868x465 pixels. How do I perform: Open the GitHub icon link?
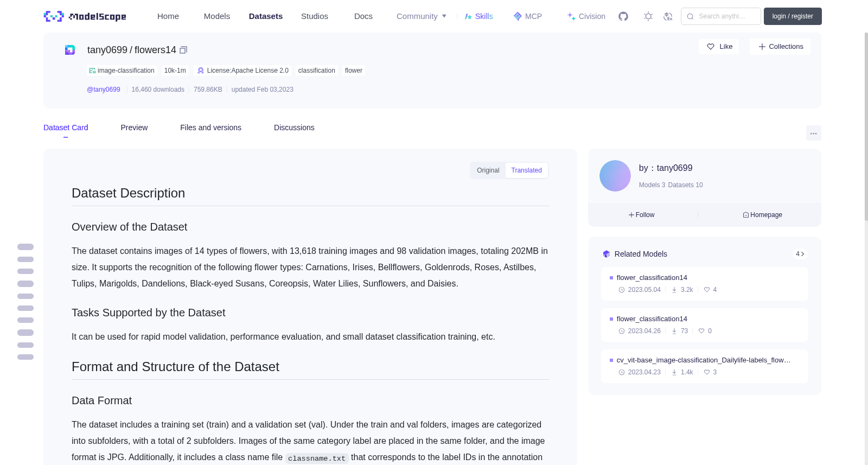[x=623, y=16]
